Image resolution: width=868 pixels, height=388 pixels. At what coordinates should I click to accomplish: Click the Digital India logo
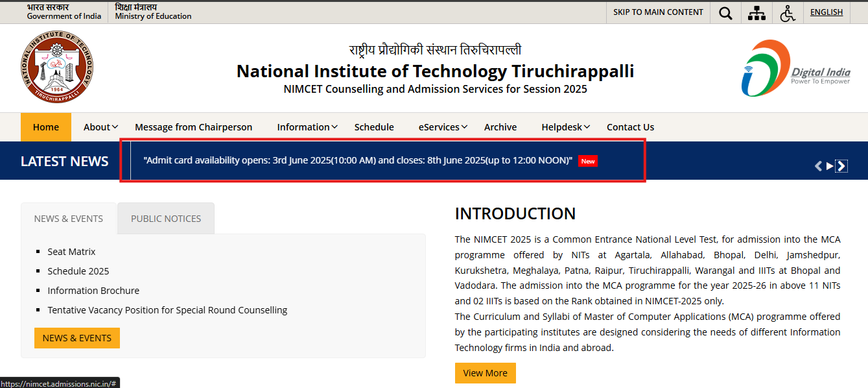click(795, 68)
